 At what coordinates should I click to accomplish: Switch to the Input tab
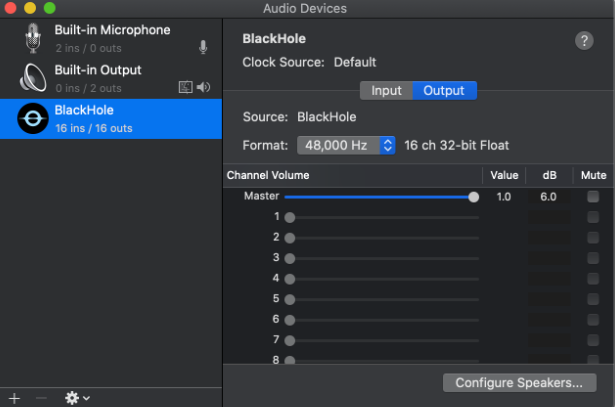pos(386,91)
